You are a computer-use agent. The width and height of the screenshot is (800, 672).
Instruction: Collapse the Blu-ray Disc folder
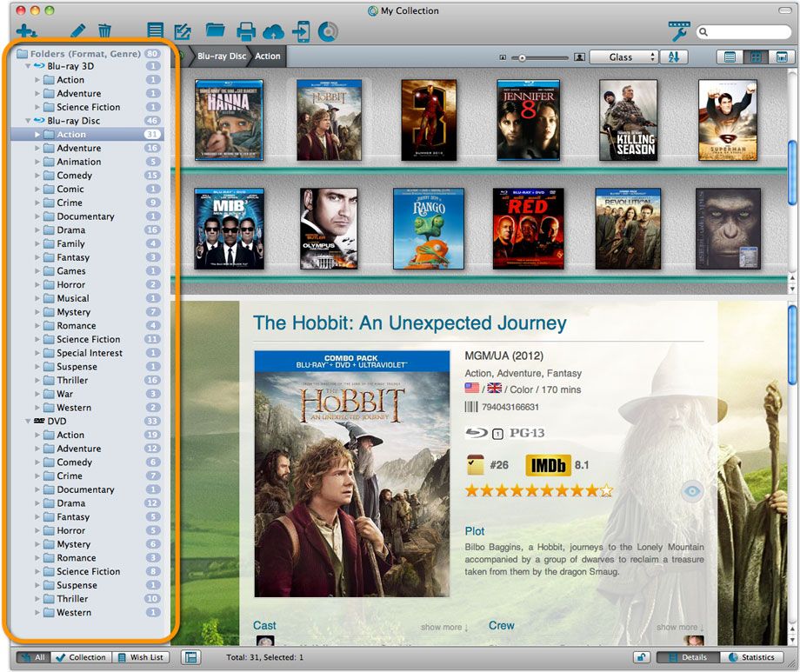click(29, 121)
